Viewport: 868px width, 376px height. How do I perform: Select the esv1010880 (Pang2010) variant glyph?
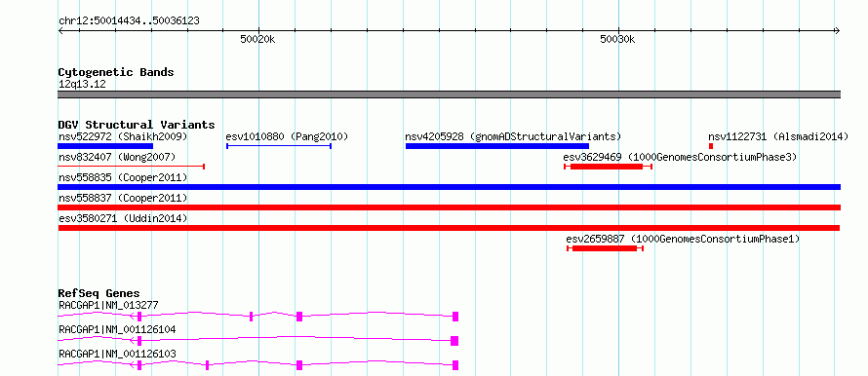[x=279, y=146]
